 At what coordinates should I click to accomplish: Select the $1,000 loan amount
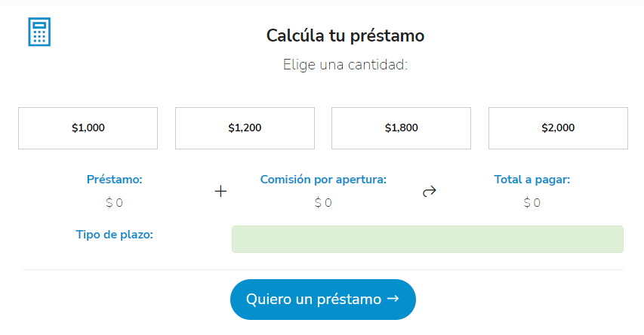click(88, 128)
